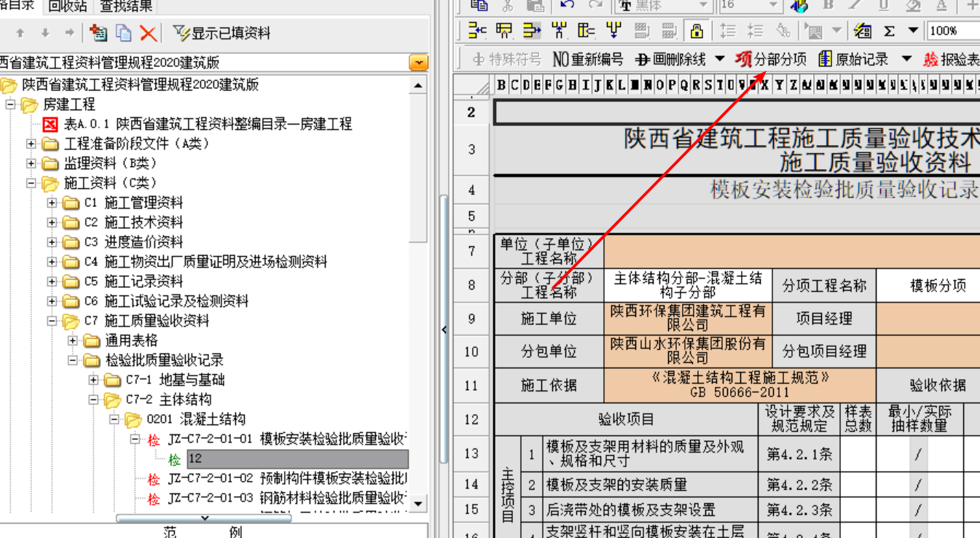Expand C7-1 地基与基础 node
The height and width of the screenshot is (538, 980).
point(93,381)
